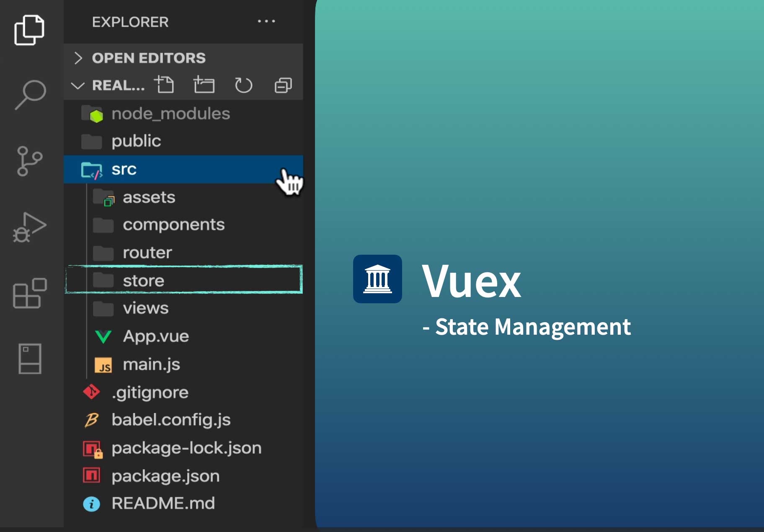The width and height of the screenshot is (764, 532).
Task: Open the Source Control view
Action: [29, 161]
